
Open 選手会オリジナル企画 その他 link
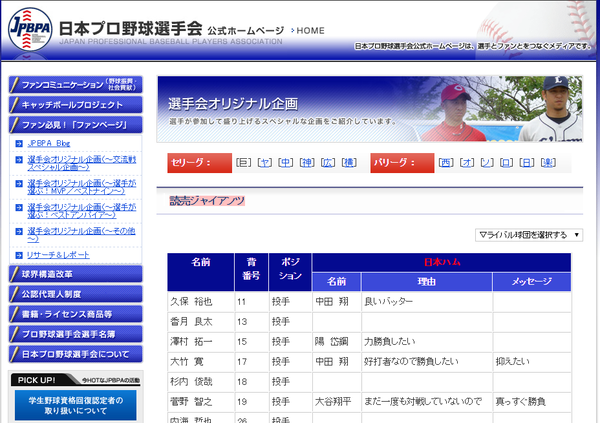click(x=82, y=235)
